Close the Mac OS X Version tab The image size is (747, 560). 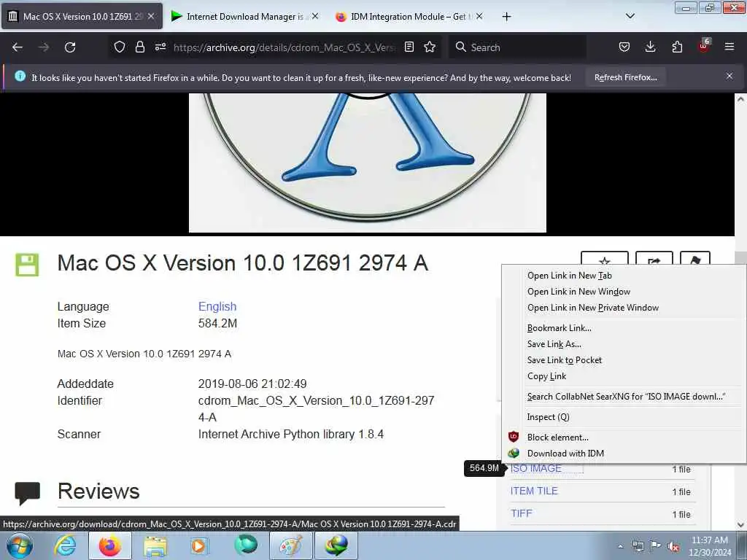pyautogui.click(x=151, y=16)
